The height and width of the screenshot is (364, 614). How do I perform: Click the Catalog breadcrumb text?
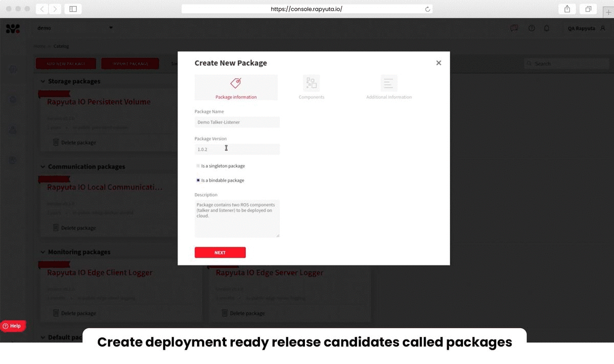pyautogui.click(x=61, y=46)
